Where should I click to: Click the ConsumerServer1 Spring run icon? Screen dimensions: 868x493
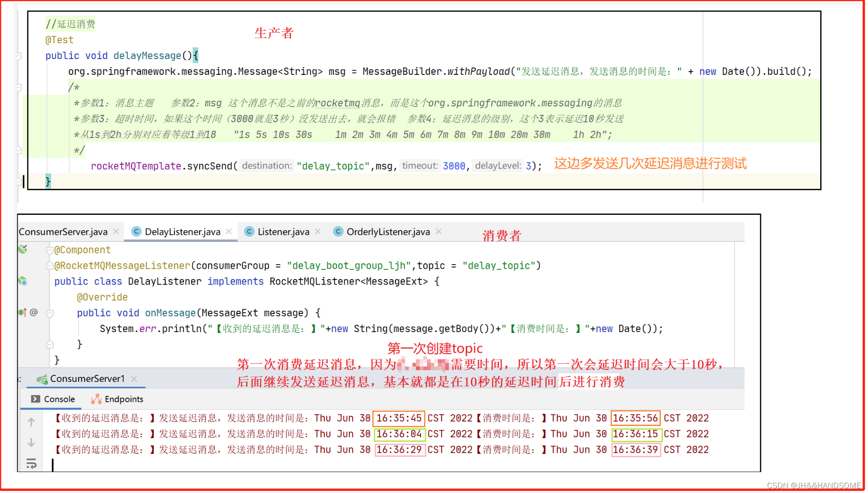pos(42,380)
